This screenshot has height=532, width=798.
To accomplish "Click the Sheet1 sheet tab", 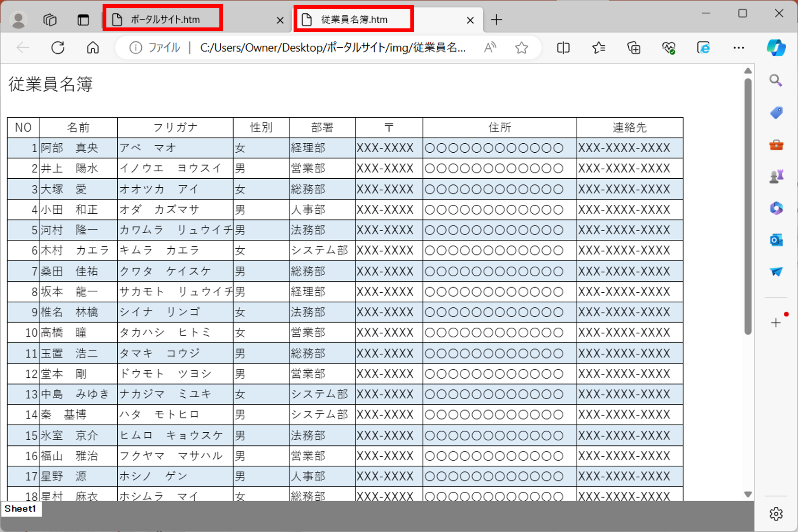I will coord(20,509).
